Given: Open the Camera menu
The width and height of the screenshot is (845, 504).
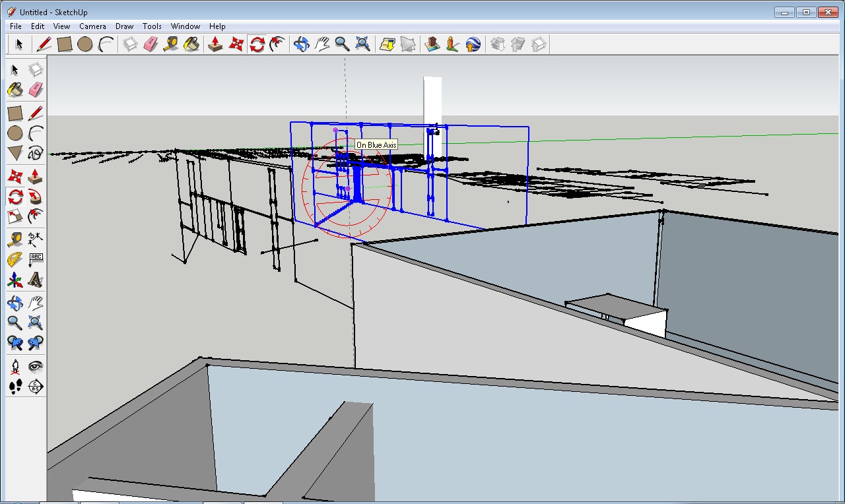Looking at the screenshot, I should click(92, 26).
